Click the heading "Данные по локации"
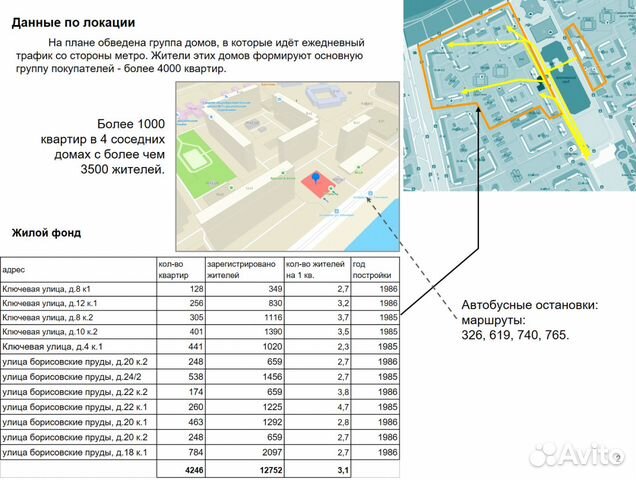 (73, 23)
